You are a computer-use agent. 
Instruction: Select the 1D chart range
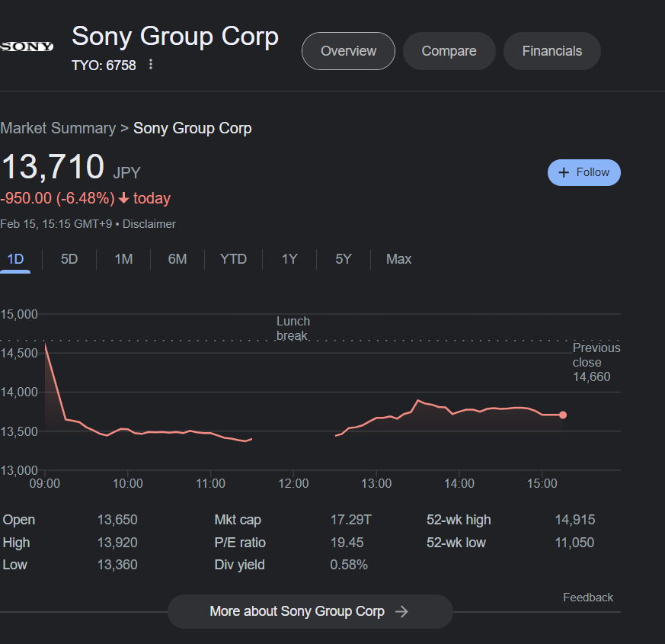click(15, 259)
